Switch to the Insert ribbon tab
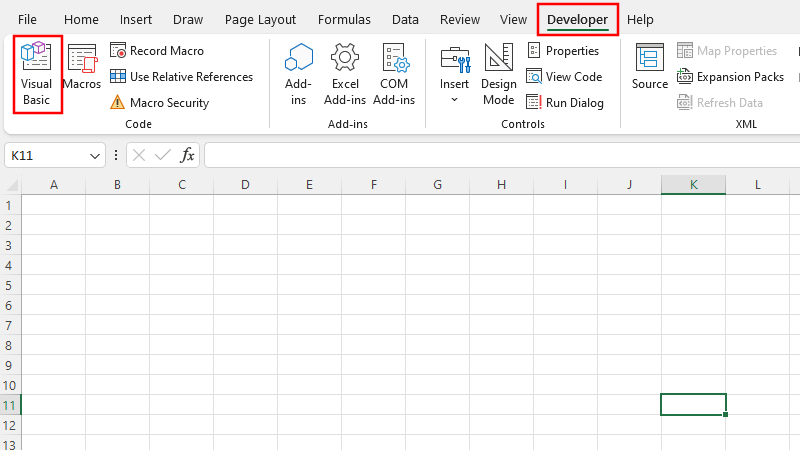 pos(136,19)
